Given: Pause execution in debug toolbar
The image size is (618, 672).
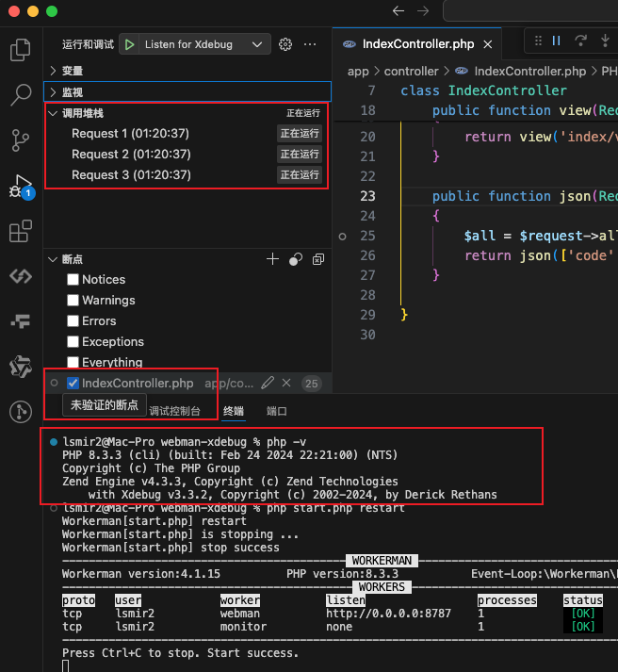Looking at the screenshot, I should click(557, 41).
